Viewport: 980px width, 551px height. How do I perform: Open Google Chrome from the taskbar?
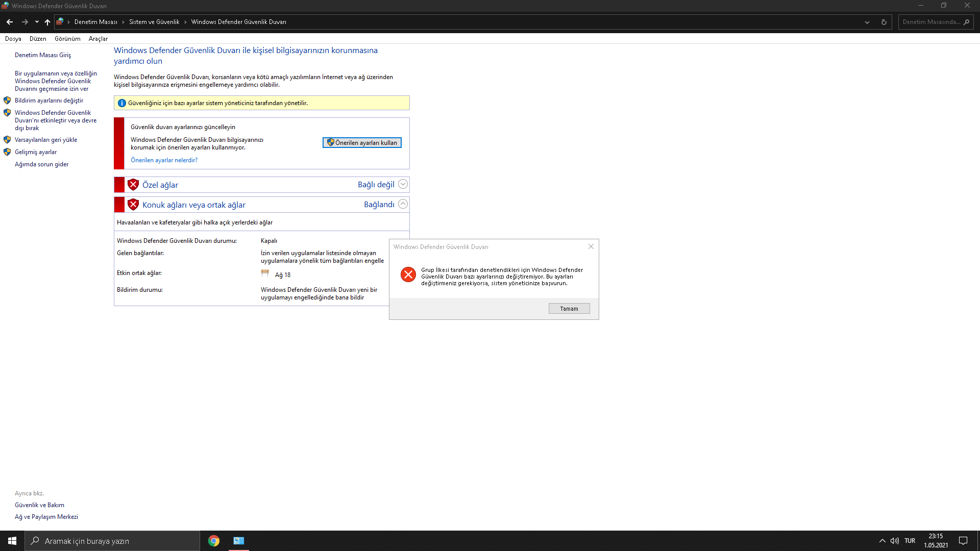click(x=214, y=541)
